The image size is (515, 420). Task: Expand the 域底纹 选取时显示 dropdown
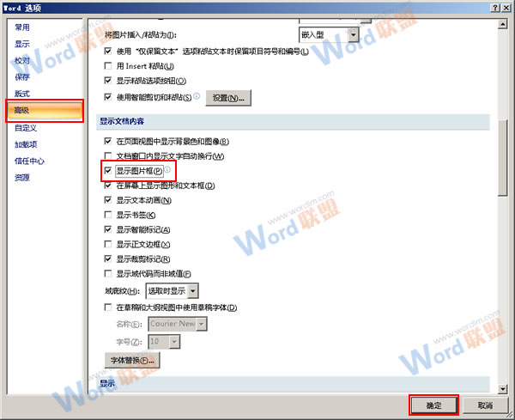pos(193,291)
